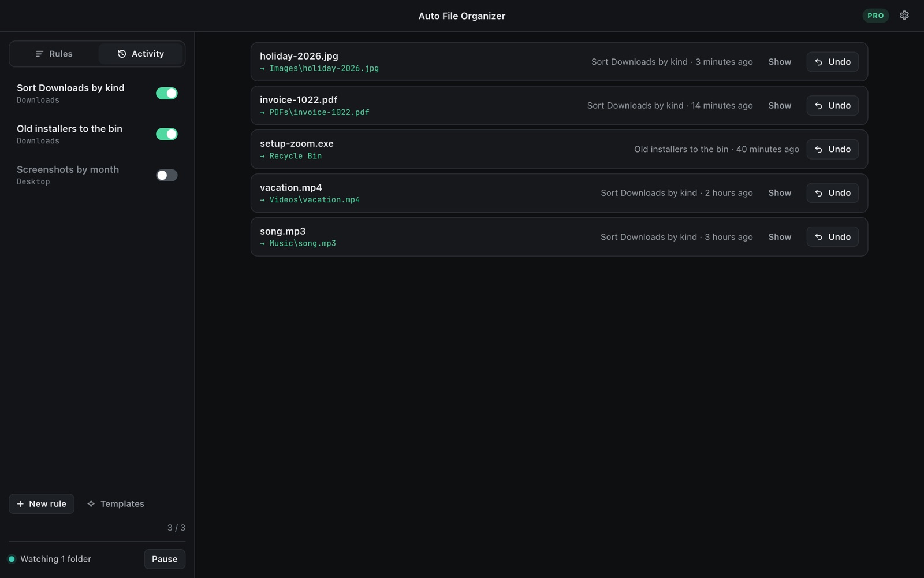The height and width of the screenshot is (578, 924).
Task: Click the vacation.mp4 file name
Action: coord(291,187)
